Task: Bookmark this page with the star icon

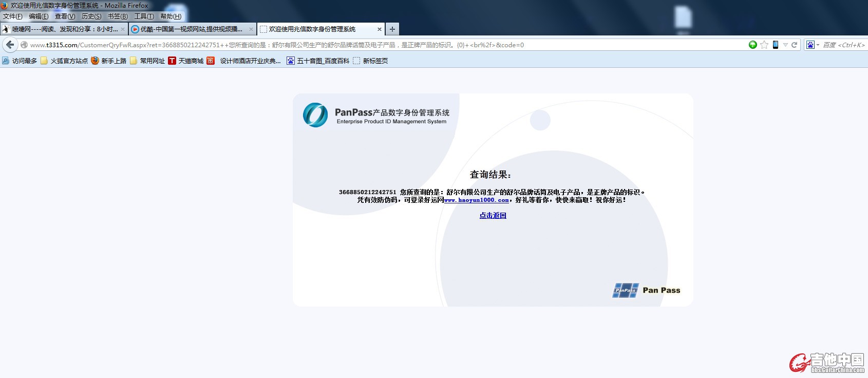Action: point(764,45)
